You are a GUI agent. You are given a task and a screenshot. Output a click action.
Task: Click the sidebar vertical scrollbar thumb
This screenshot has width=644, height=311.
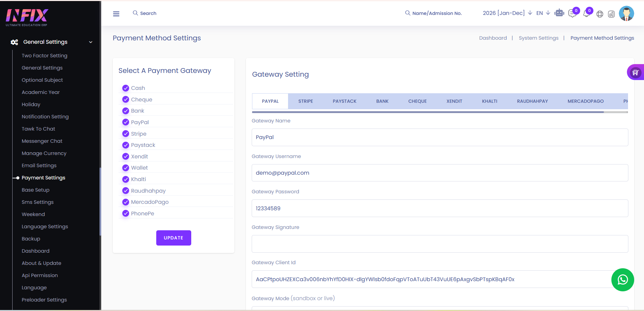pos(100,201)
